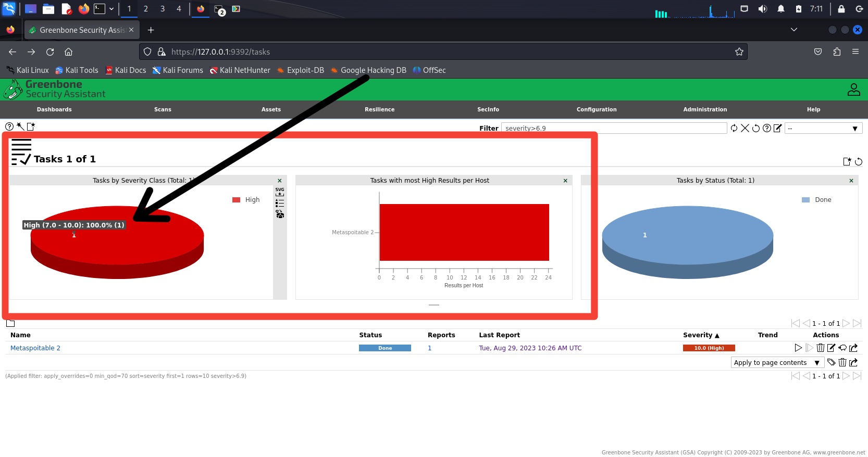Reset filter to default via circular arrow

tap(756, 128)
